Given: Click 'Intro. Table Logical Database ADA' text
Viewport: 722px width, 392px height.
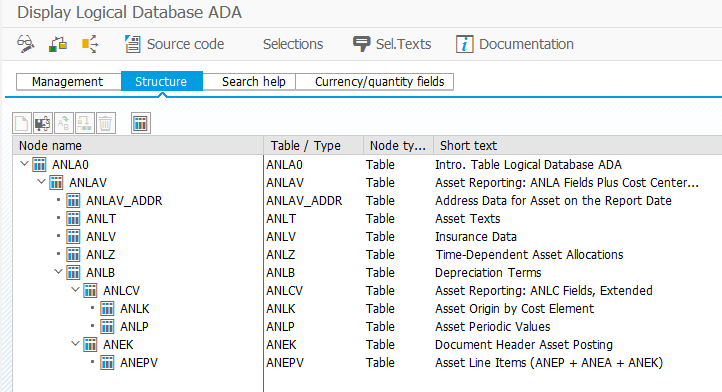Looking at the screenshot, I should pyautogui.click(x=528, y=164).
